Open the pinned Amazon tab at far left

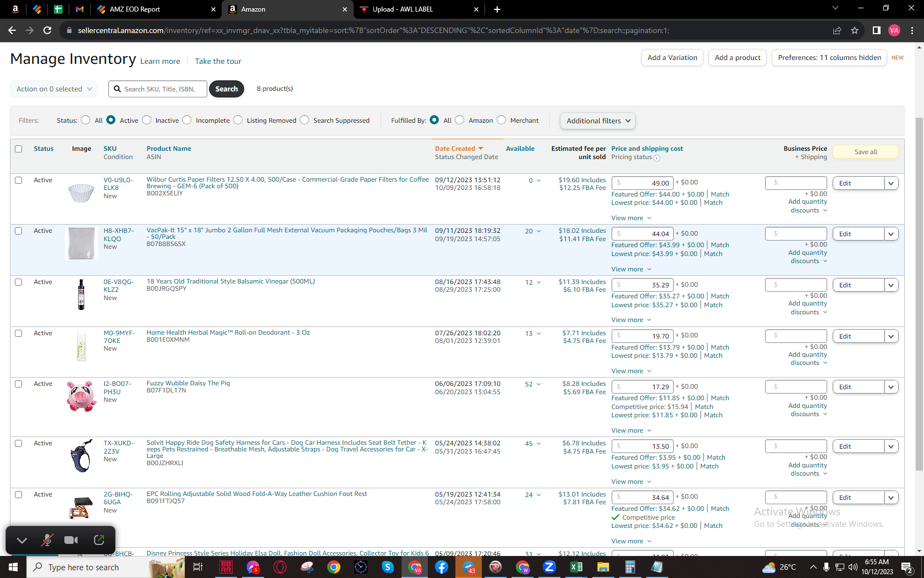click(15, 9)
